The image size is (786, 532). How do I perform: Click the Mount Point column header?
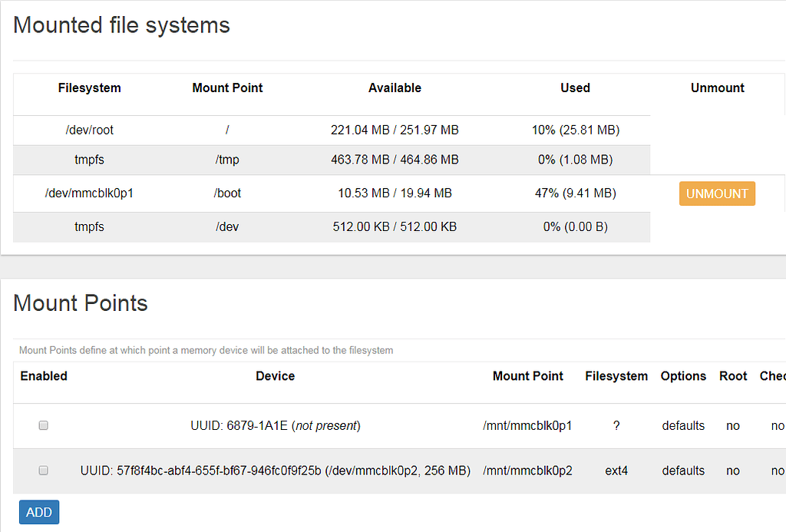[x=227, y=88]
